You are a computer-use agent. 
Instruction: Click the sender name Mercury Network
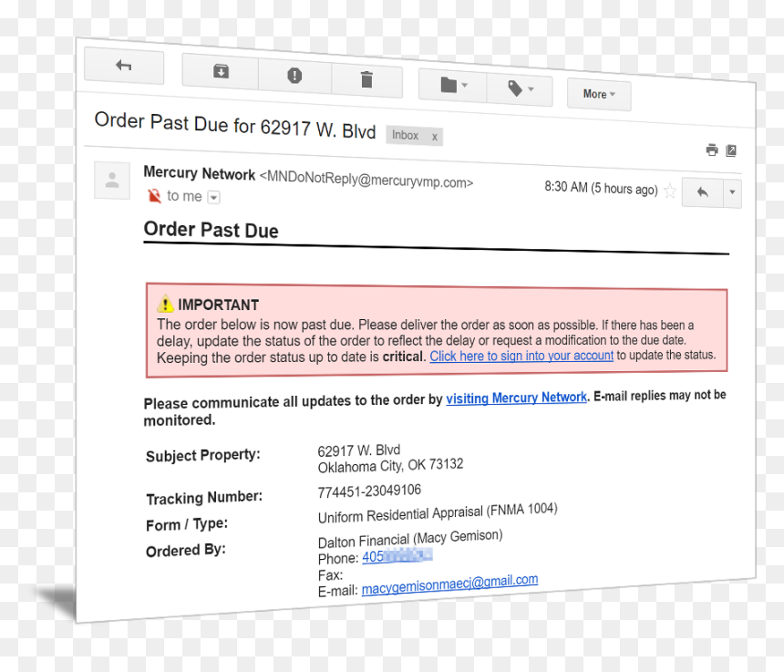pos(199,173)
